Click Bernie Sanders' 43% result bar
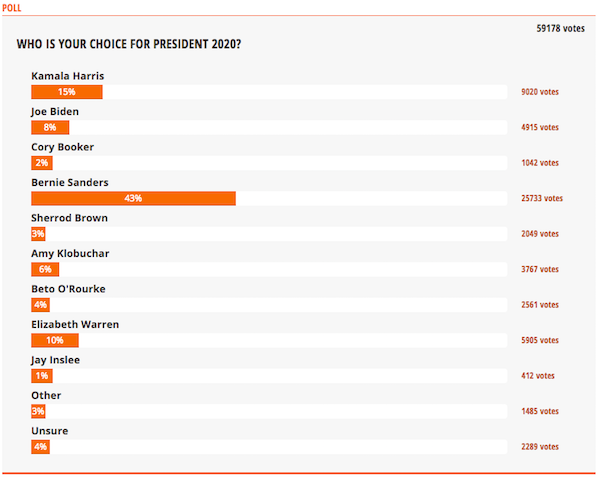Viewport: 600px width, 478px height. click(133, 198)
